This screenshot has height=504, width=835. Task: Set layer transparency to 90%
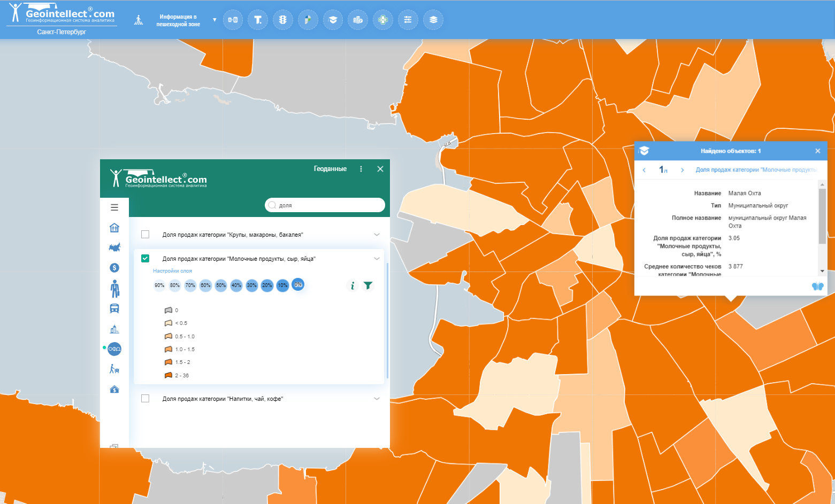(159, 285)
